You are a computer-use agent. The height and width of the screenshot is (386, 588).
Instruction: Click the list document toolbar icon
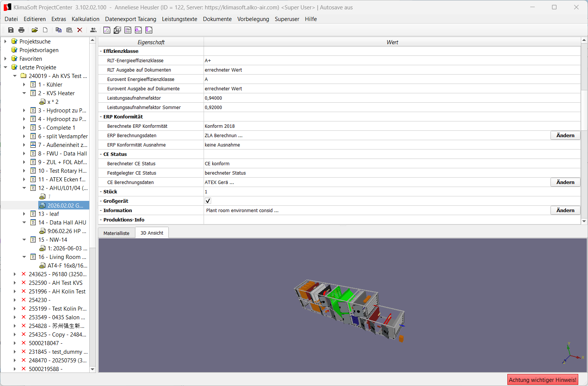point(128,30)
